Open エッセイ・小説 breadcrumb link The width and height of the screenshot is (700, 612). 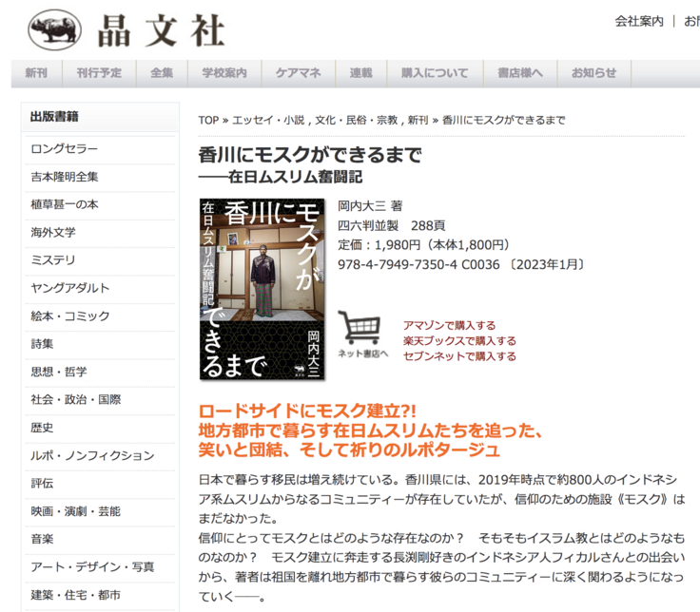pos(270,121)
